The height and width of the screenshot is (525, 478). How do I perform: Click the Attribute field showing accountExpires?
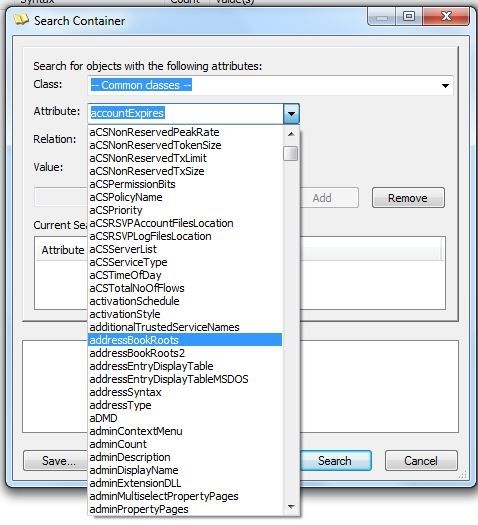(186, 114)
